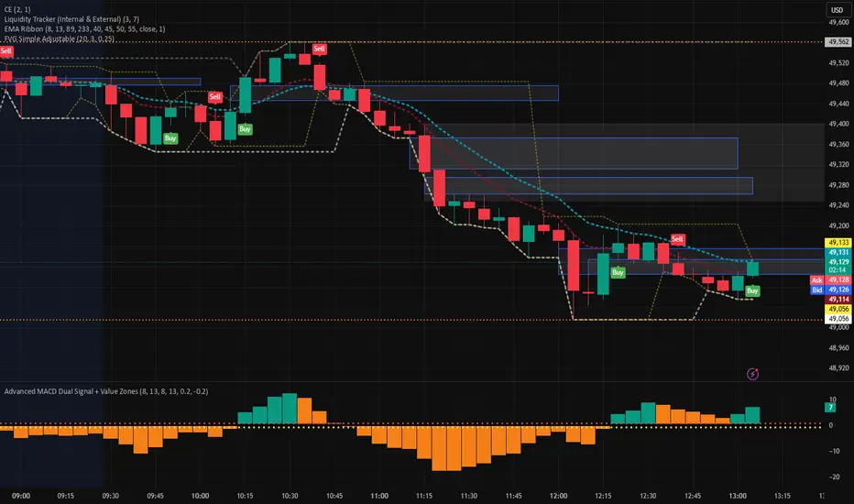Screen dimensions: 854x504
Task: Click the 12:30 time axis label
Action: pos(648,496)
